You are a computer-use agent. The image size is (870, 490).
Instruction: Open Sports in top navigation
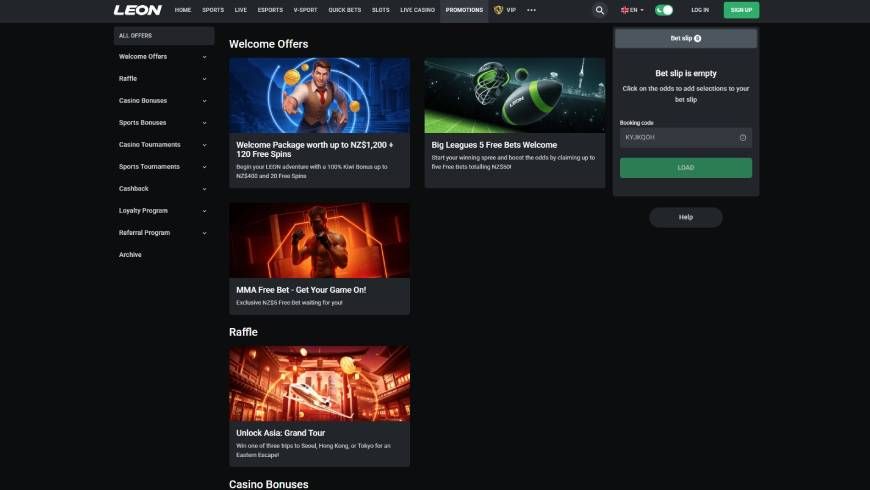[x=213, y=10]
